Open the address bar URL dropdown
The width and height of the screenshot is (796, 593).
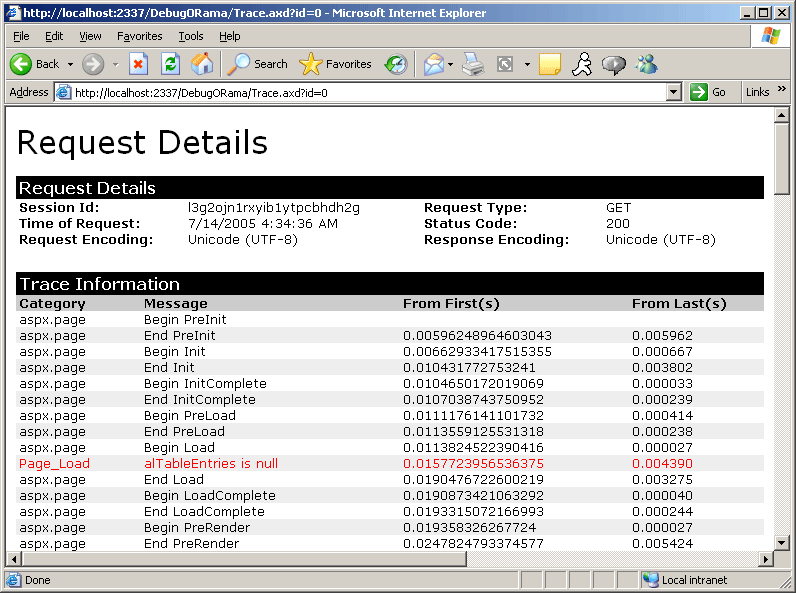click(674, 92)
